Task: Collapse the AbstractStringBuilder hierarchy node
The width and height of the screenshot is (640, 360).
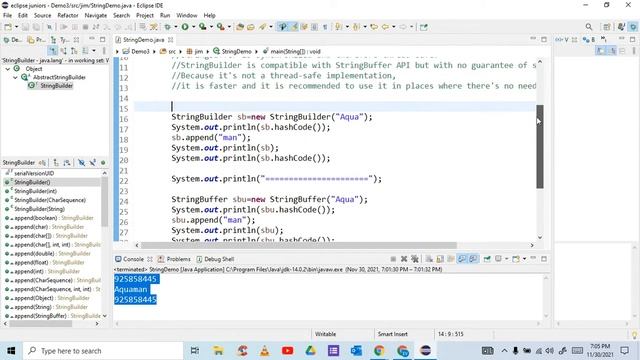Action: (16, 77)
